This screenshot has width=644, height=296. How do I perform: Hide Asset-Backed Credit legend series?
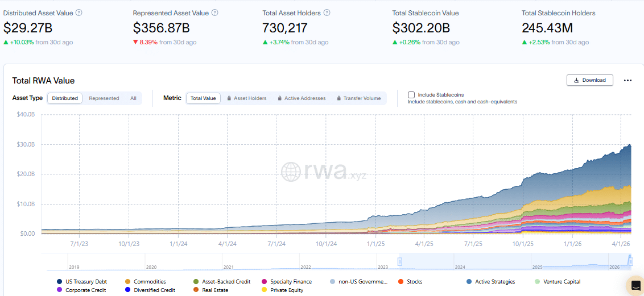(x=226, y=281)
